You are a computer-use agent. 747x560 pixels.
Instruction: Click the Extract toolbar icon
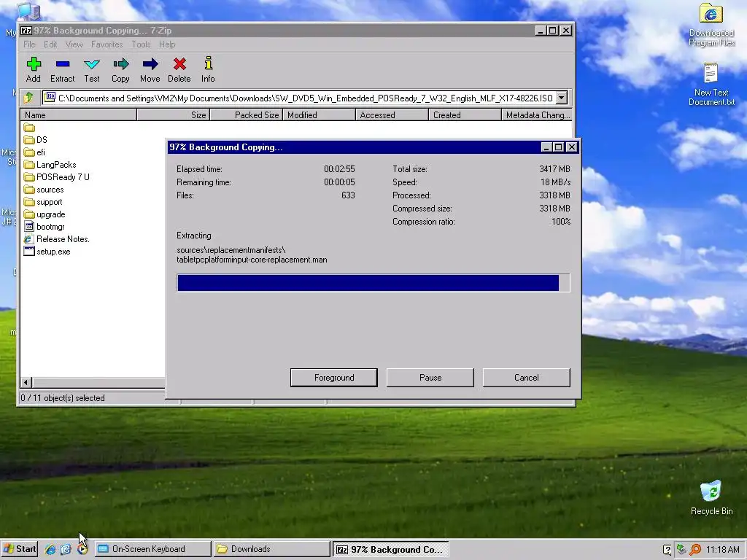63,69
